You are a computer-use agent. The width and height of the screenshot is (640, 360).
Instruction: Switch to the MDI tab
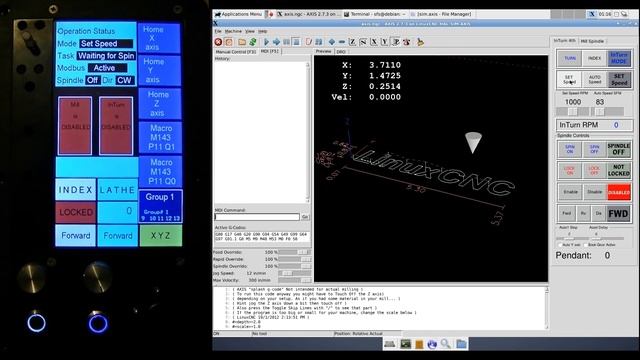pos(270,51)
